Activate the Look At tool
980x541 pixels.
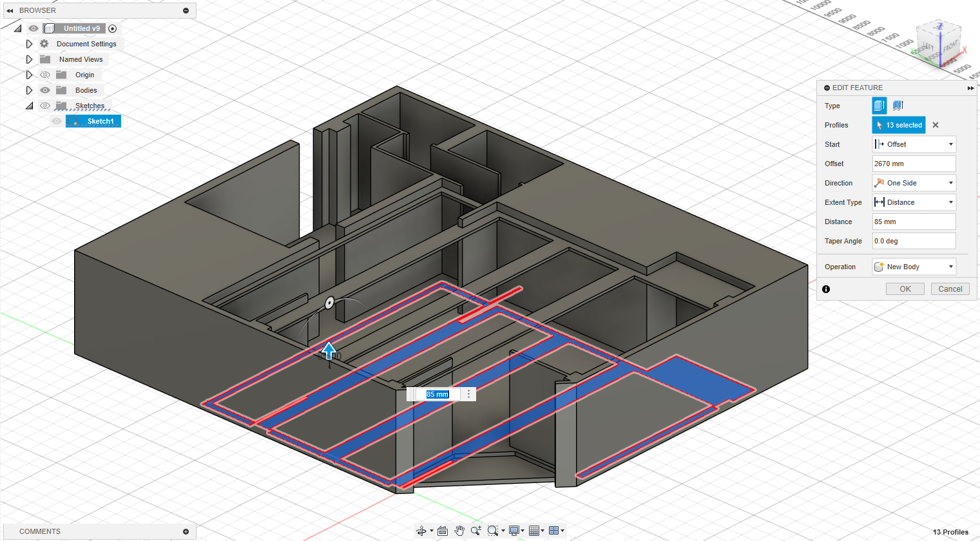point(443,531)
